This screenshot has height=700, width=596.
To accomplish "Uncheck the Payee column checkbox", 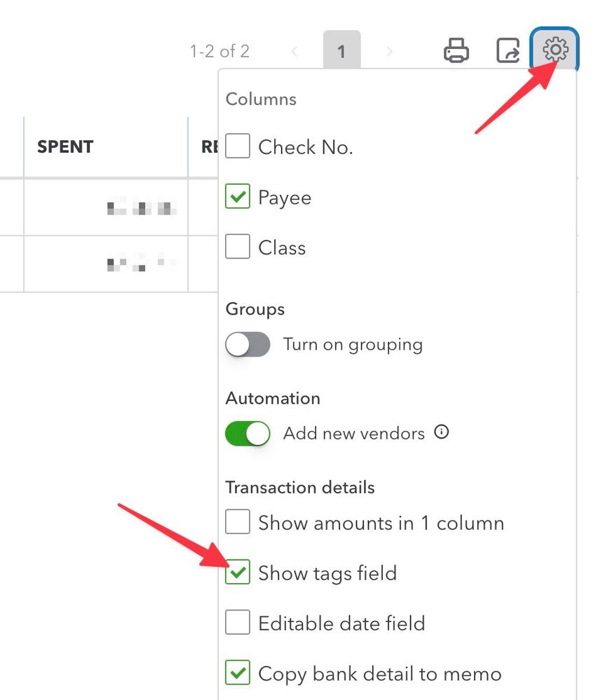I will [238, 197].
